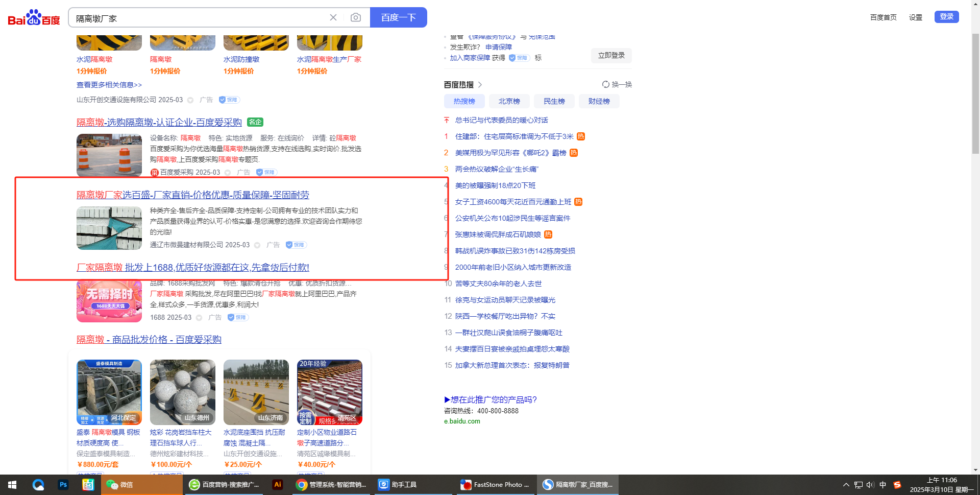
Task: Switch to the Chrome 管理系统 taskbar window
Action: [331, 485]
